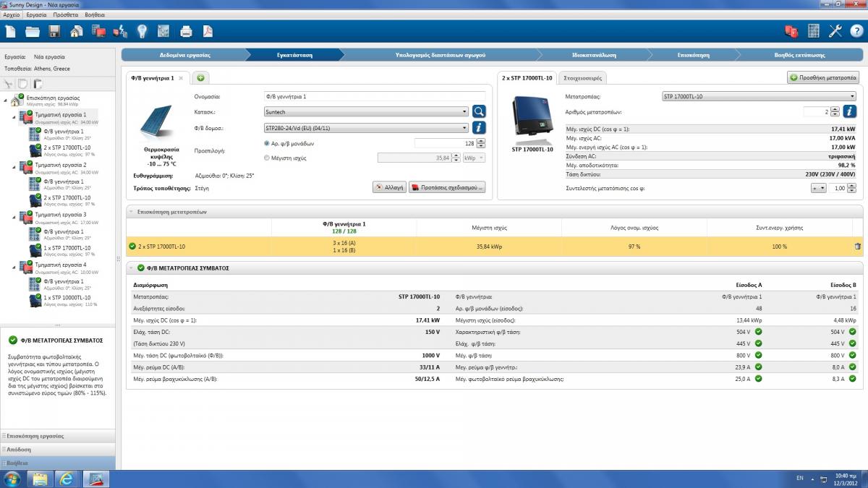Image resolution: width=868 pixels, height=488 pixels.
Task: Click the printer icon in the toolbar
Action: tap(186, 31)
